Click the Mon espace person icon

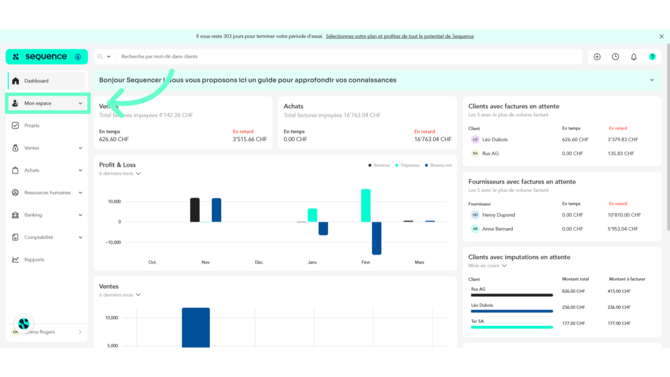click(15, 103)
